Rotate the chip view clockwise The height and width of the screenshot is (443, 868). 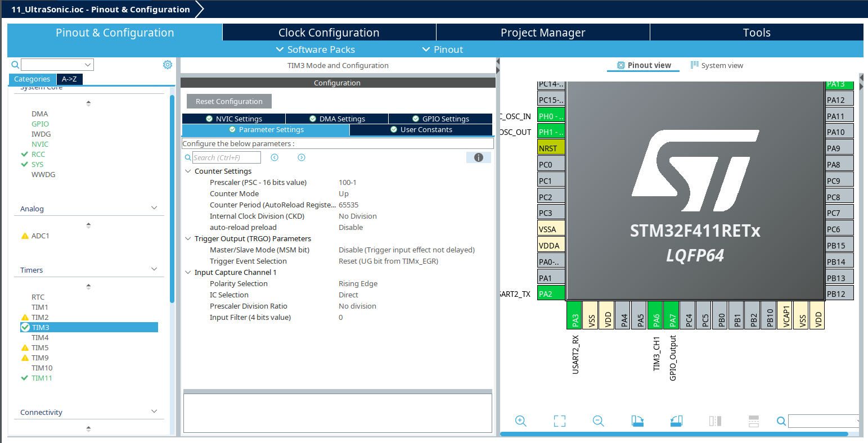(637, 421)
